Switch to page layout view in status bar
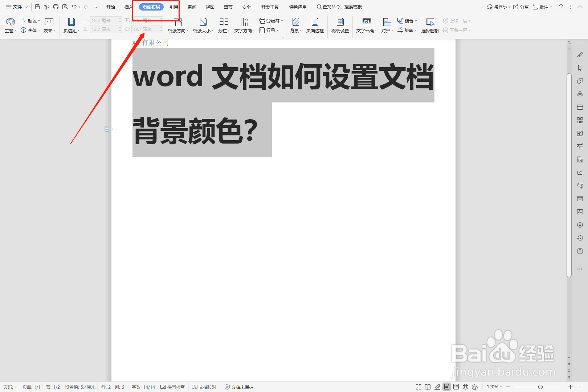Image resolution: width=588 pixels, height=392 pixels. (x=447, y=387)
